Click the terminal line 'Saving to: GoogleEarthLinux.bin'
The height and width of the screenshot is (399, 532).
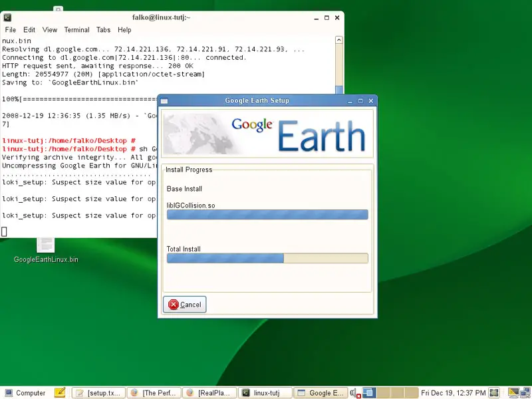tap(70, 82)
